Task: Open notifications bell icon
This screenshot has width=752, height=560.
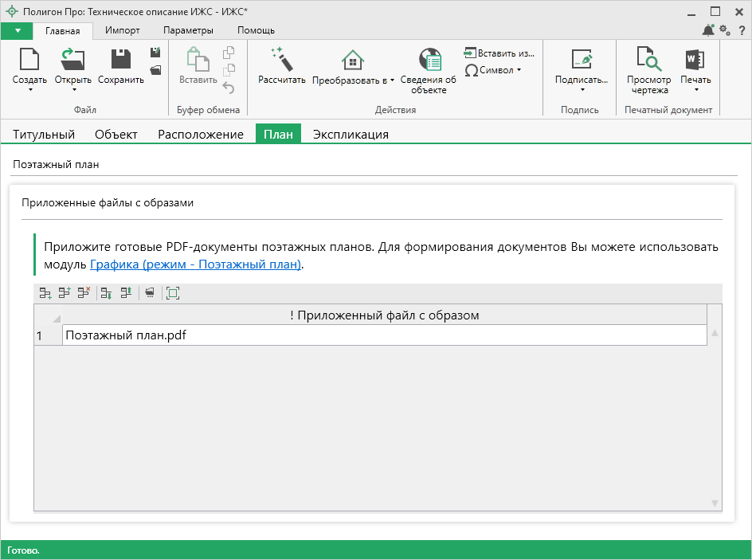Action: point(707,30)
